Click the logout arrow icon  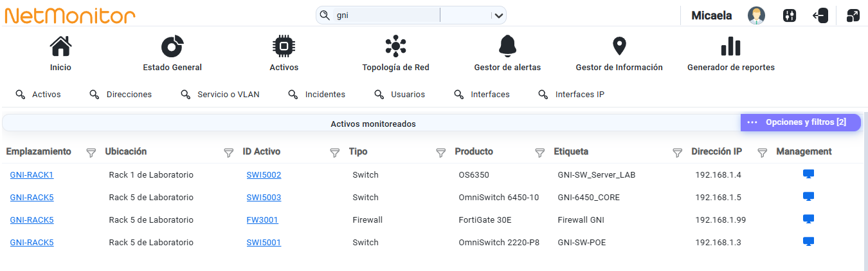click(x=820, y=15)
